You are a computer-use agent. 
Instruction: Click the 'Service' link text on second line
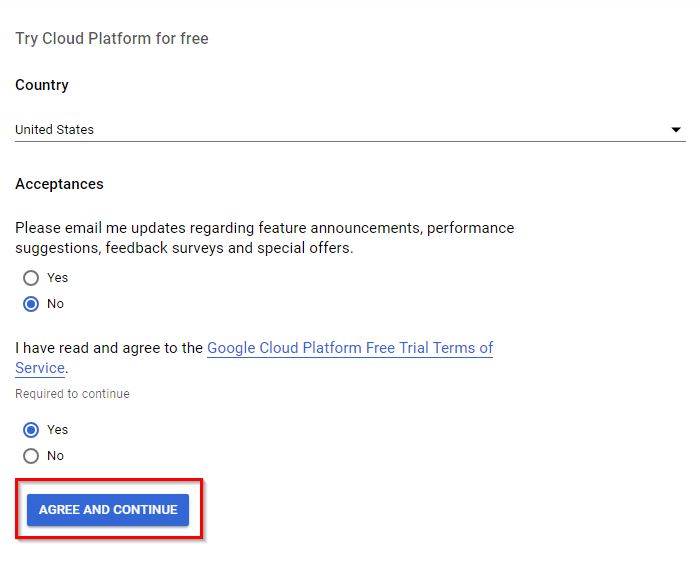coord(40,368)
